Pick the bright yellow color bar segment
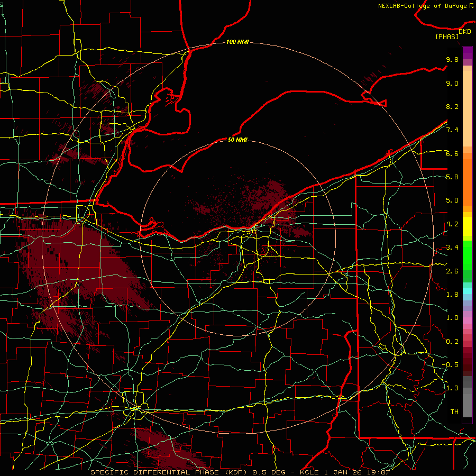 (467, 226)
